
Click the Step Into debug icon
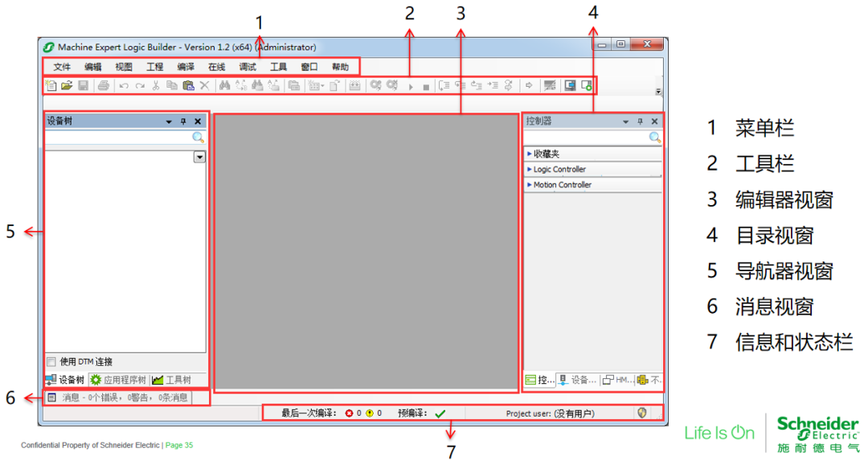[x=460, y=85]
